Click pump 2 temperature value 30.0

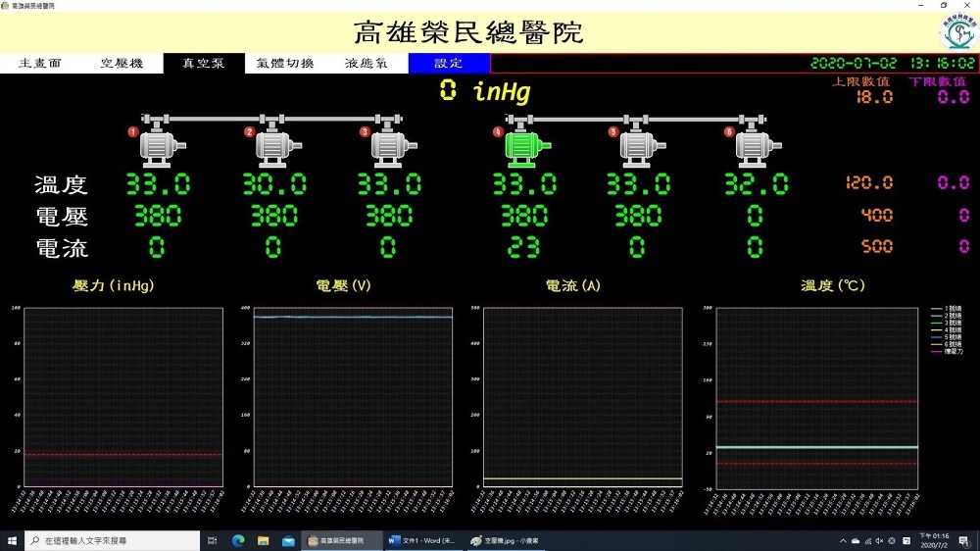[x=274, y=184]
